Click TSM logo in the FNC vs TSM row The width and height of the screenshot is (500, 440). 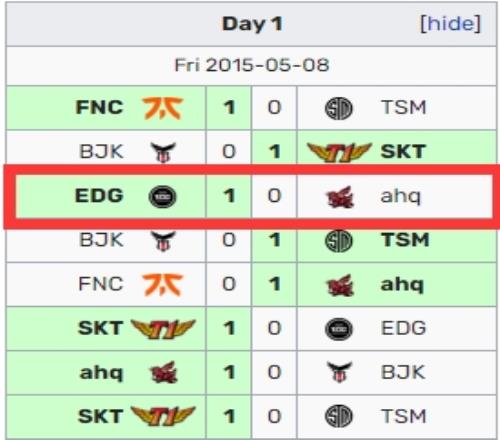point(339,108)
